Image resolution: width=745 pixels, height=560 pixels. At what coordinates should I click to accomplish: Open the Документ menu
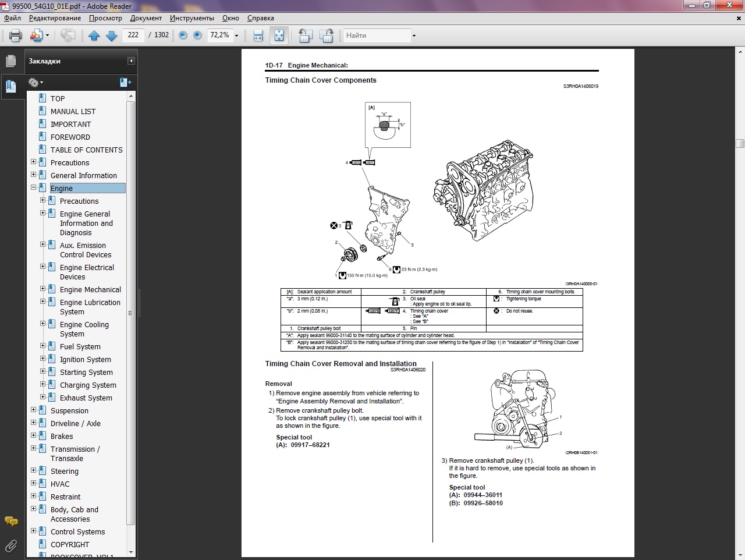pos(146,18)
